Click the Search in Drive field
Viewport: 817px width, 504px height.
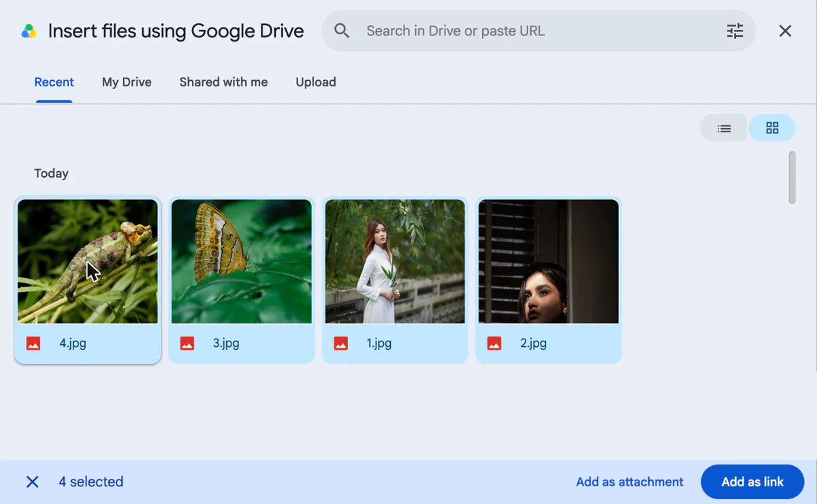pyautogui.click(x=538, y=31)
